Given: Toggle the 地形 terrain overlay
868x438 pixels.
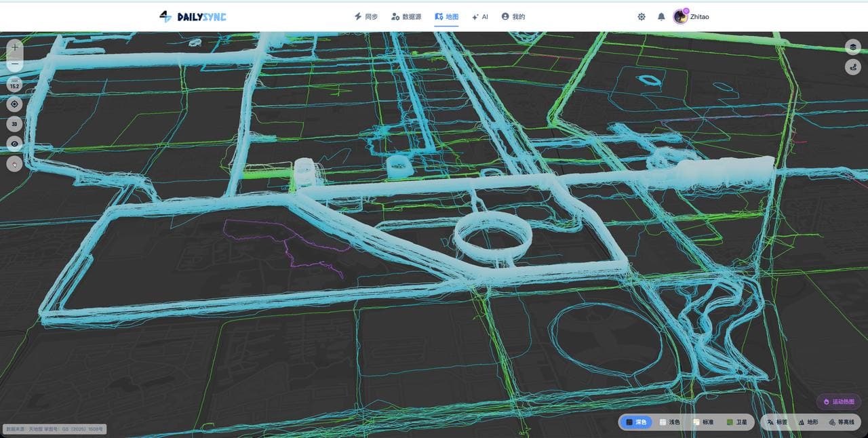Looking at the screenshot, I should click(x=808, y=422).
